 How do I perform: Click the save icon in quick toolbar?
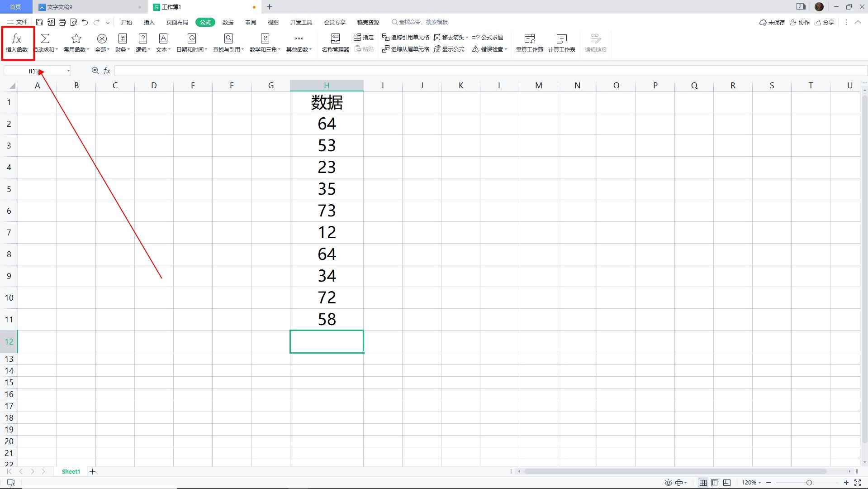click(x=40, y=22)
